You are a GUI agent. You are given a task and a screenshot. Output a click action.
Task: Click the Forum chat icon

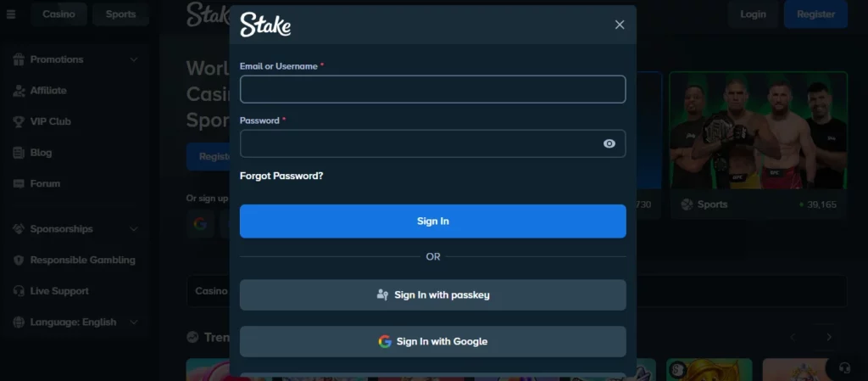click(18, 183)
